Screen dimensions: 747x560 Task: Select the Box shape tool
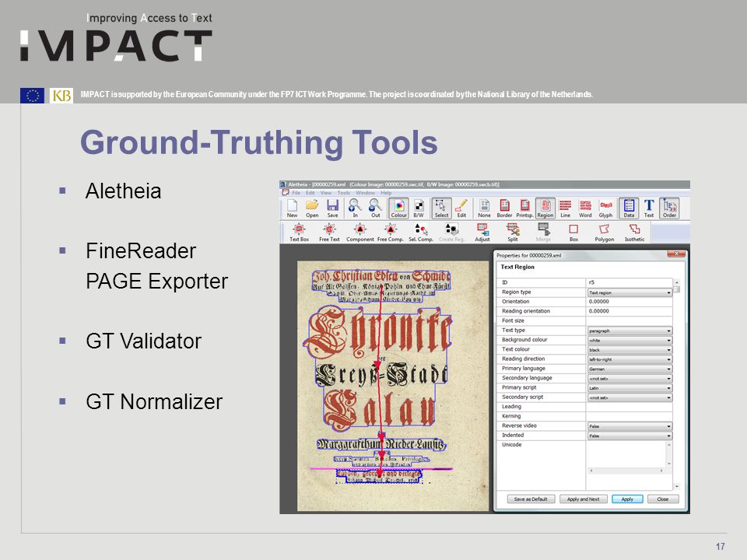pos(573,233)
